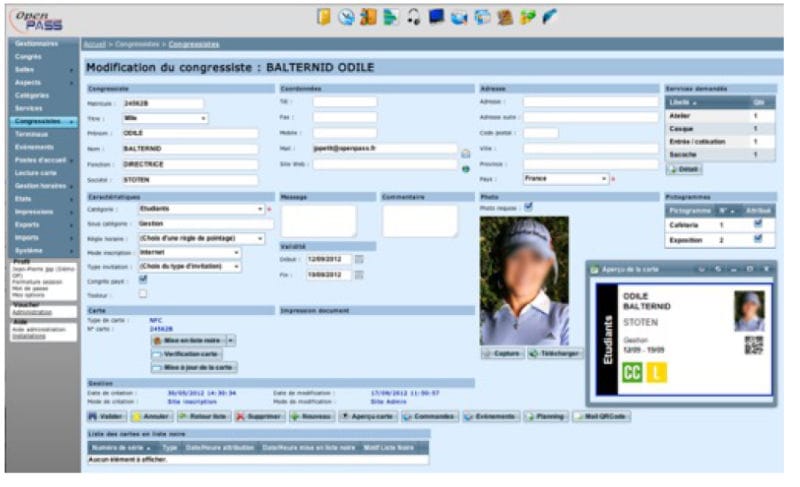Toggle the Photo requise checkbox

529,207
